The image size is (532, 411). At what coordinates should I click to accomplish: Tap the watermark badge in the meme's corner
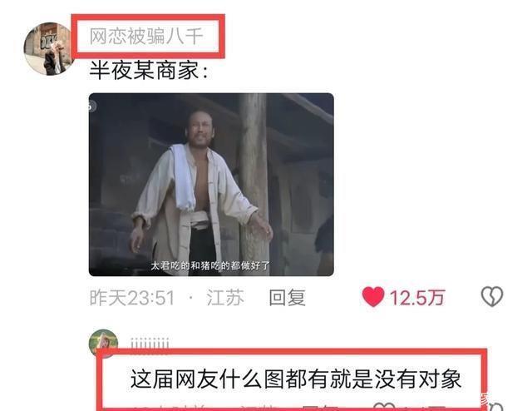(x=91, y=106)
